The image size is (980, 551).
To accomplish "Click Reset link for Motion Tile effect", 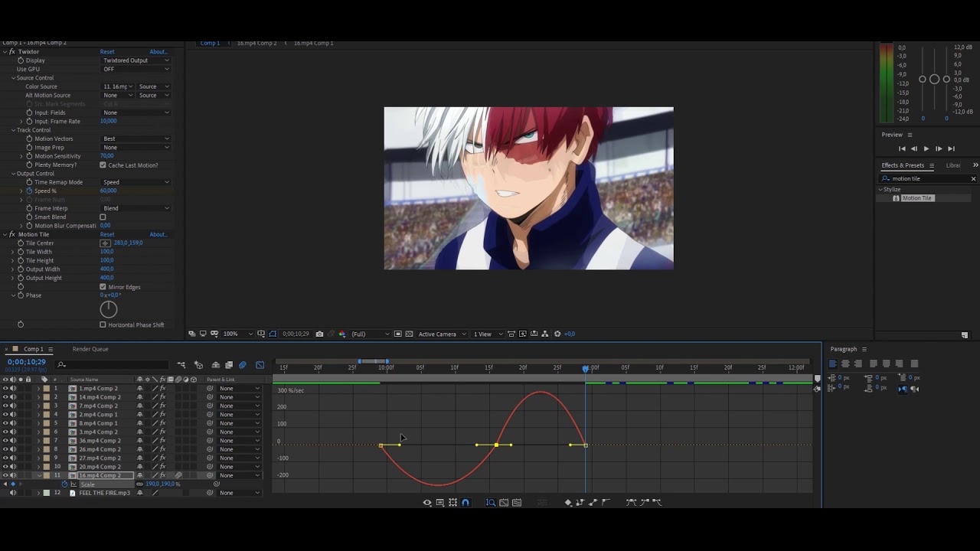I will pyautogui.click(x=107, y=234).
